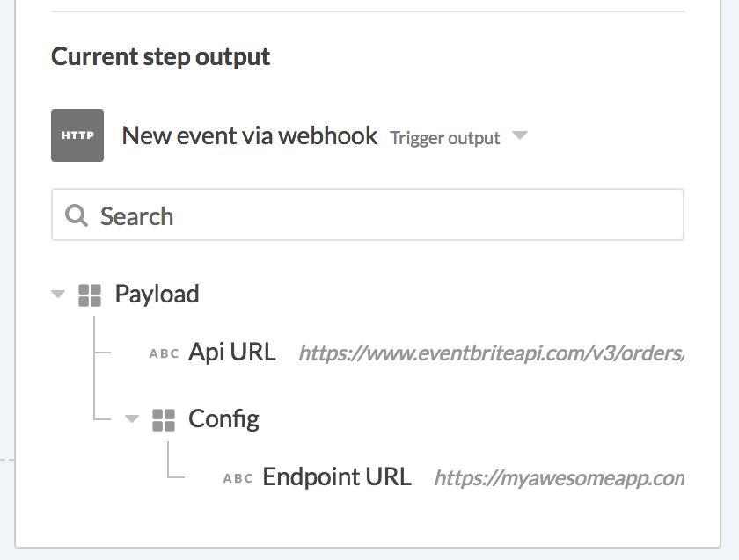This screenshot has height=560, width=739.
Task: Select the Config label
Action: coord(223,418)
